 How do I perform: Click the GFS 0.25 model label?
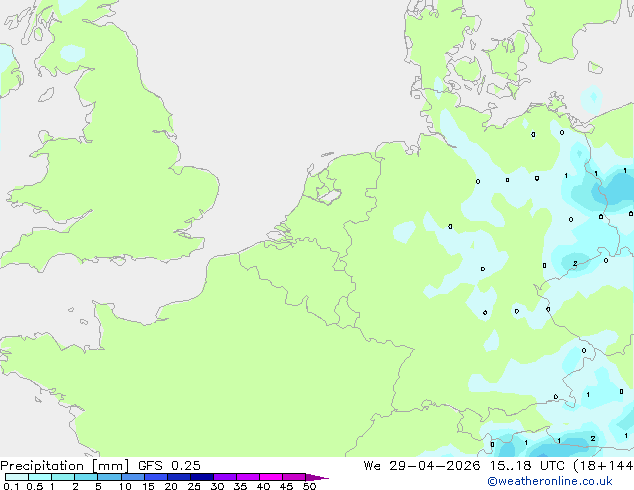(169, 466)
